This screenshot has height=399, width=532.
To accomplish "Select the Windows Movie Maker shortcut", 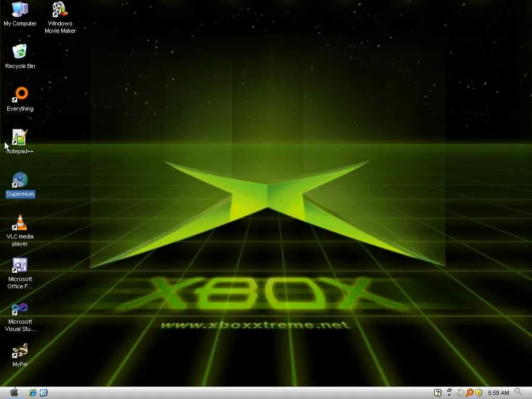I will [60, 18].
